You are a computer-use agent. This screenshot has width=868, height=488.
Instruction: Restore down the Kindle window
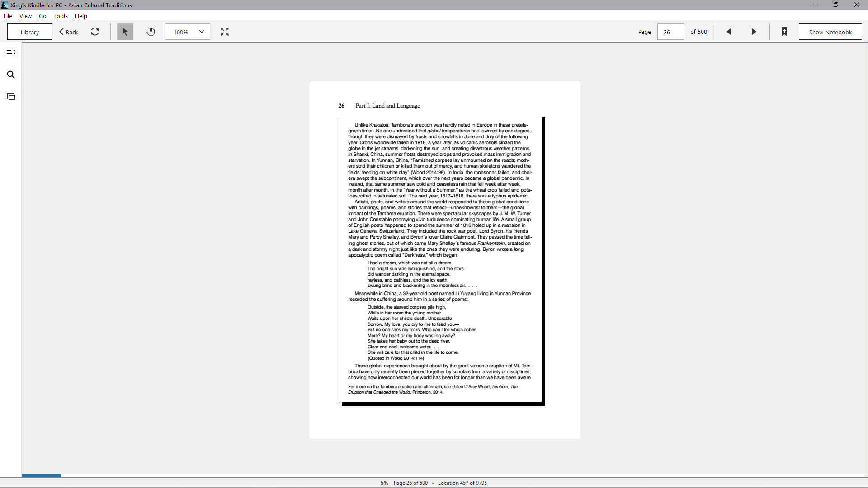click(836, 5)
